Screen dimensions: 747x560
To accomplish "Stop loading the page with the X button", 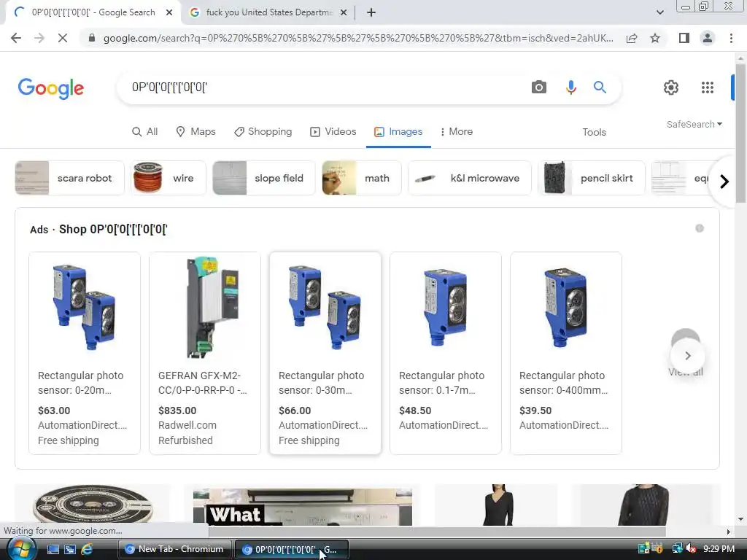I will (x=63, y=38).
